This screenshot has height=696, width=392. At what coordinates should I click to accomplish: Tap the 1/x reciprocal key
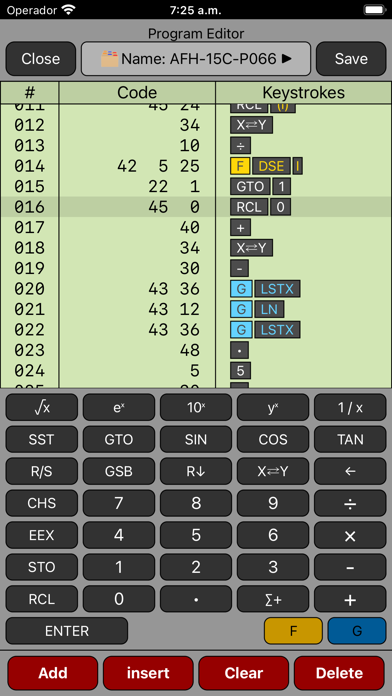coord(350,407)
